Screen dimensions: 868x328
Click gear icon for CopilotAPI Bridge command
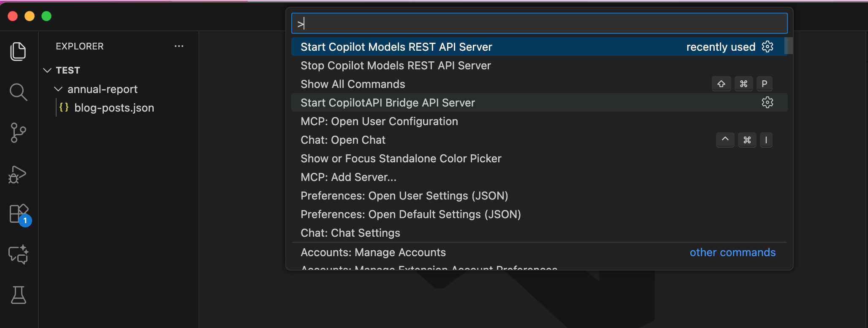767,102
